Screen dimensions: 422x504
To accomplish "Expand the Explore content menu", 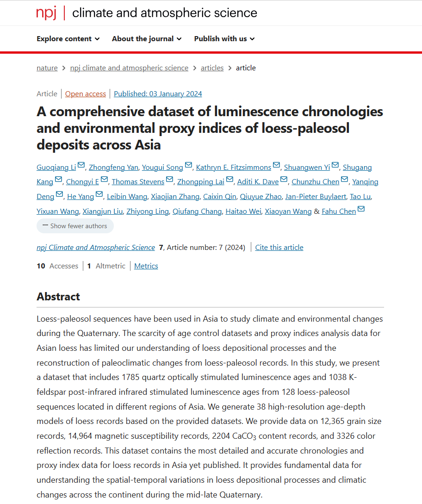I will tap(68, 39).
